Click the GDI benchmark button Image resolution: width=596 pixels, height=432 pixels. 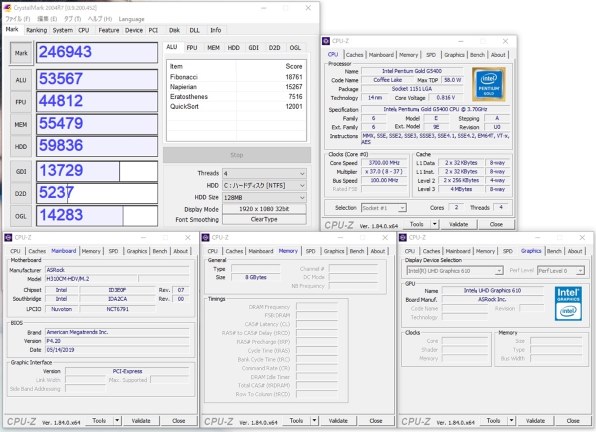coord(21,171)
